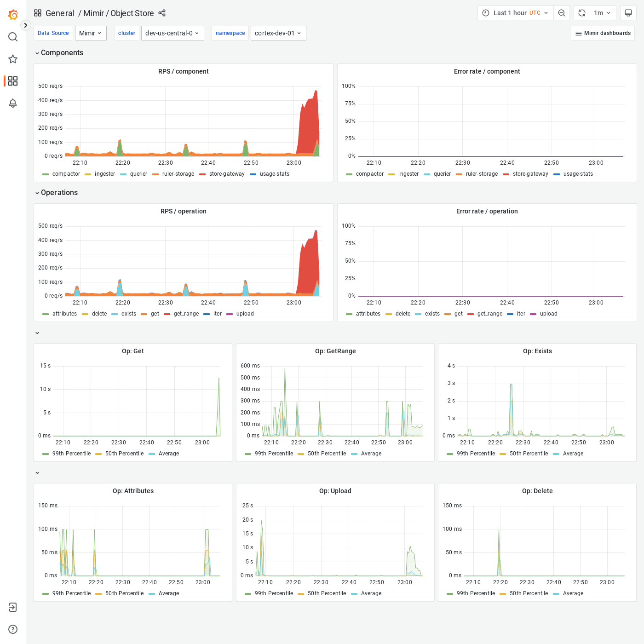The image size is (644, 644).
Task: Toggle the store-gateway series in RPS / component legend
Action: click(226, 174)
